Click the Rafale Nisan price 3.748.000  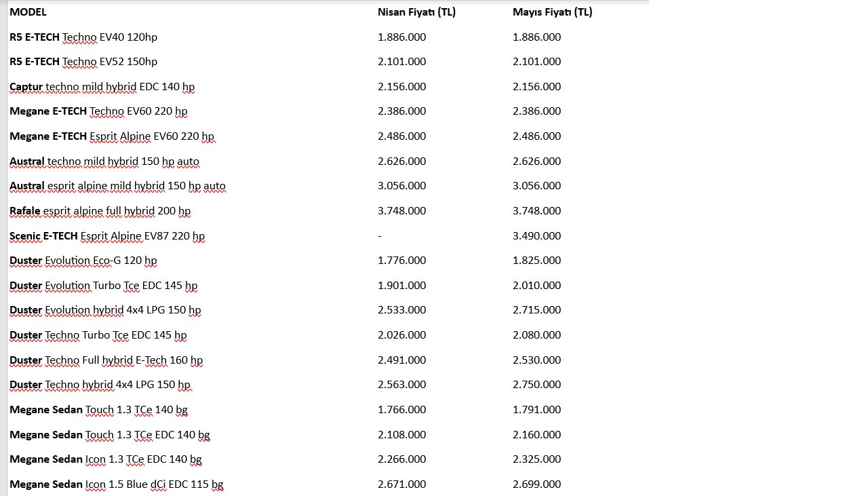[401, 211]
